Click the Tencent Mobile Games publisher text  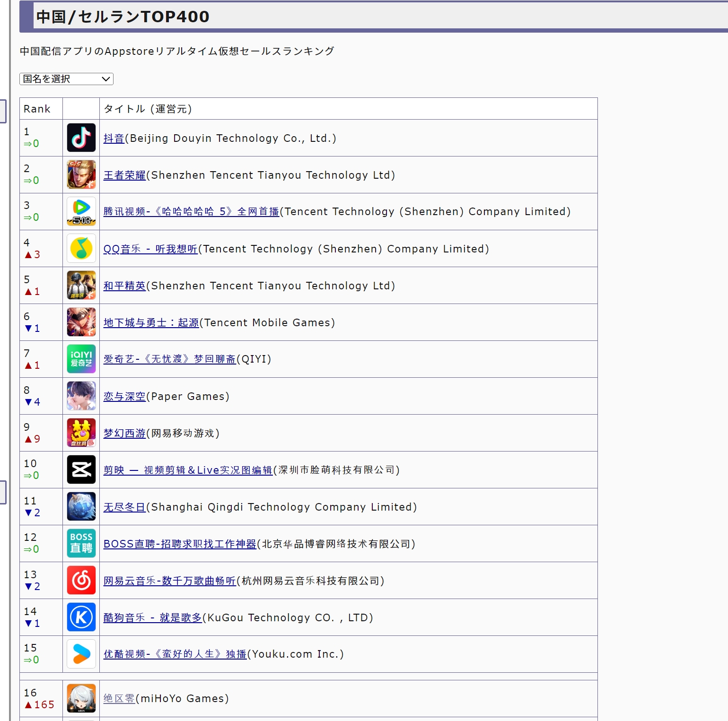point(267,323)
